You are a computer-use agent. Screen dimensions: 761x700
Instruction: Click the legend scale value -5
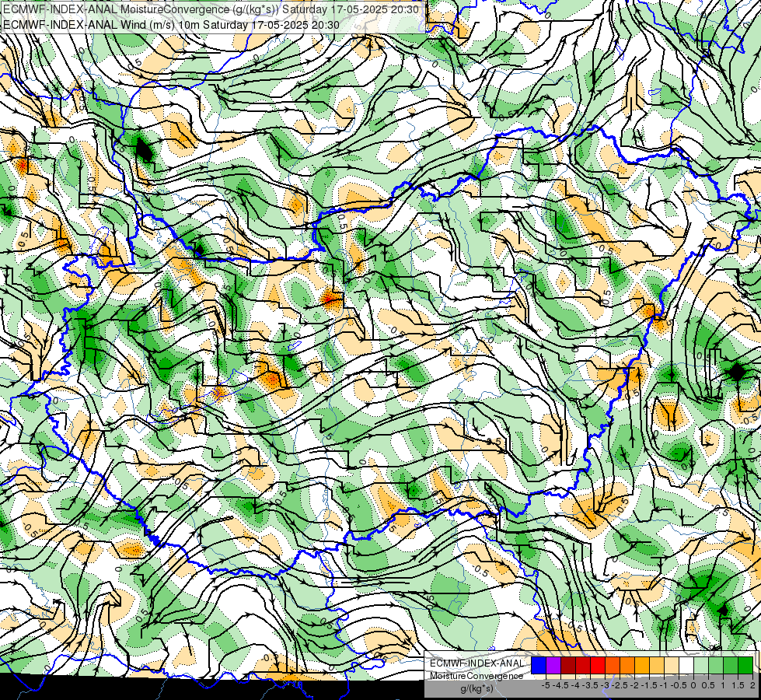(x=546, y=685)
